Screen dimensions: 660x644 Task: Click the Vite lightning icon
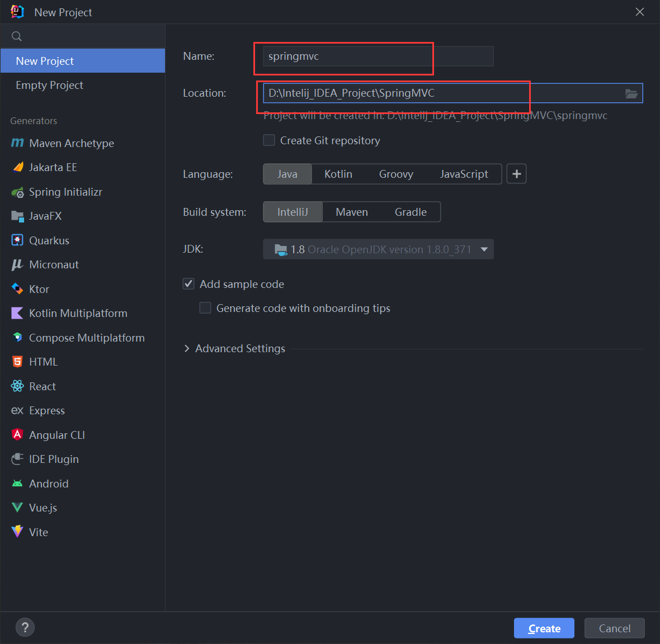pyautogui.click(x=17, y=532)
